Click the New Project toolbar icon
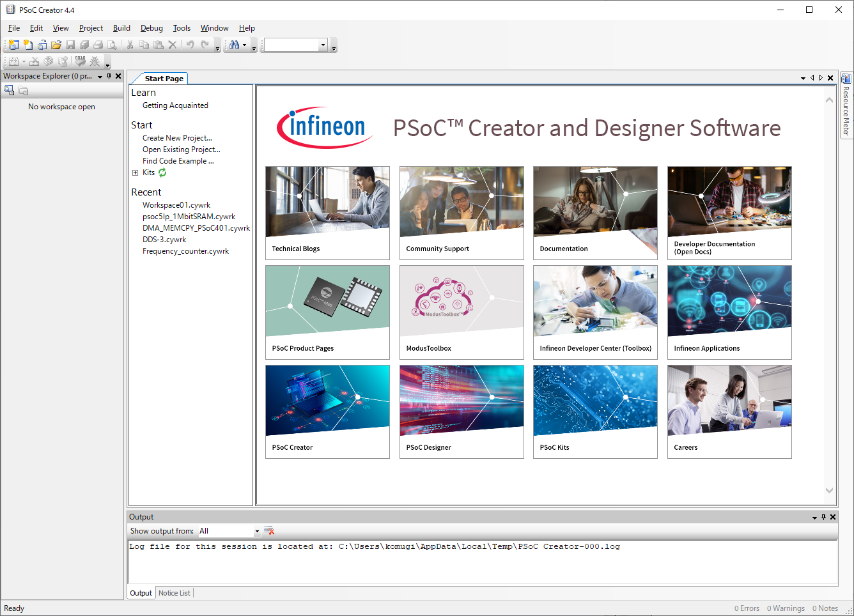This screenshot has width=854, height=616. [14, 45]
